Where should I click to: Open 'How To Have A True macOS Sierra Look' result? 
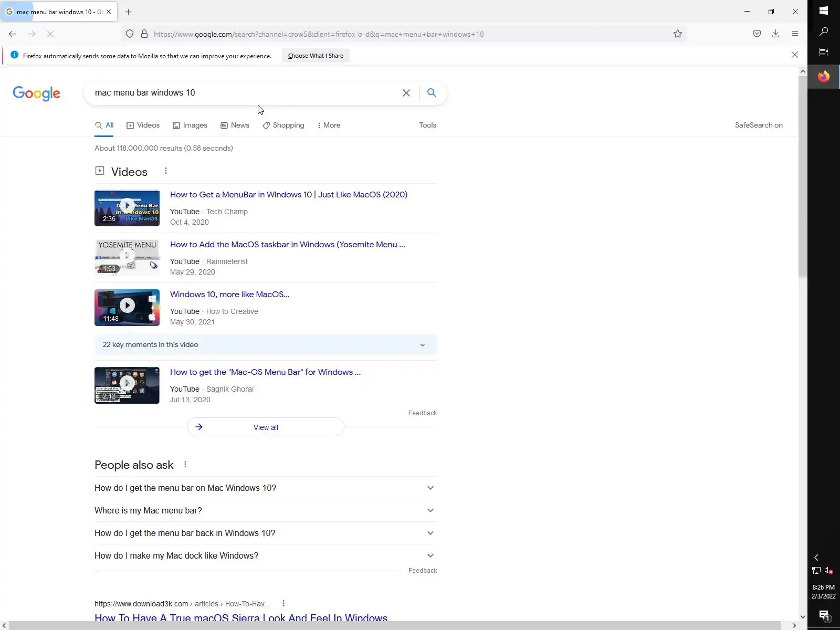(x=241, y=618)
